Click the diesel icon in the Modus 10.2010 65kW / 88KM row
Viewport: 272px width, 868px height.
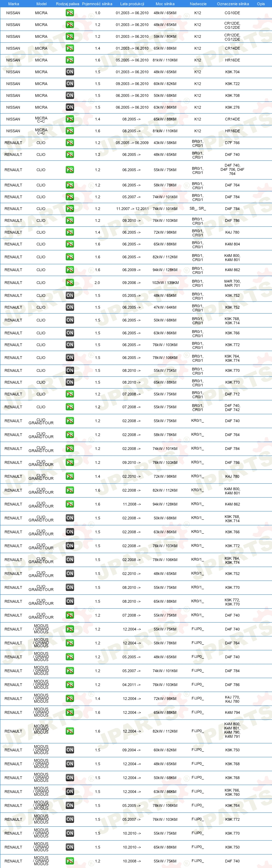coord(70,847)
